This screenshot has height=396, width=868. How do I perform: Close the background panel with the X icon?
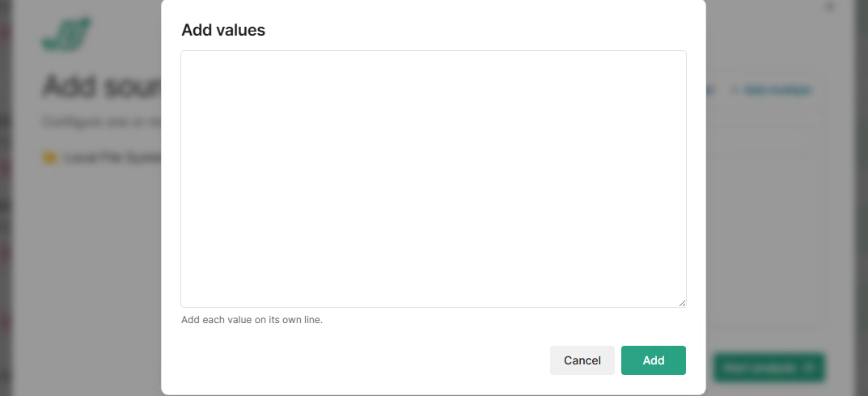(x=829, y=6)
